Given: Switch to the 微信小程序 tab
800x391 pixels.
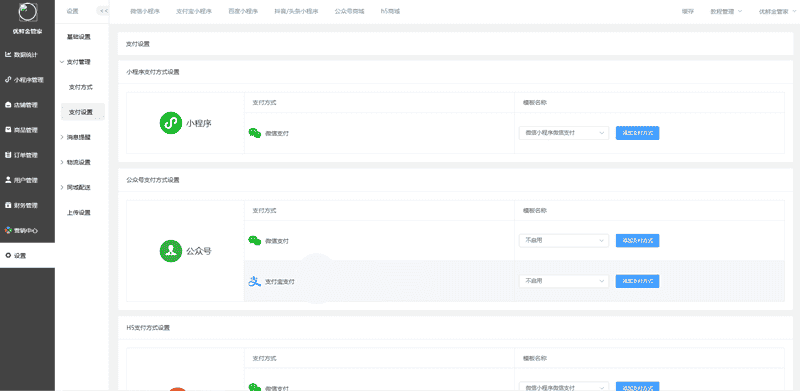Looking at the screenshot, I should coord(145,11).
